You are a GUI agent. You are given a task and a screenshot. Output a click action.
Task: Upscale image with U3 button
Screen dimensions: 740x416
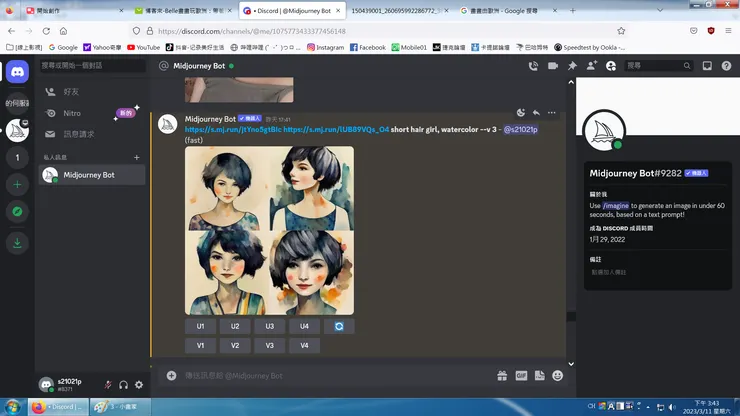(x=269, y=326)
